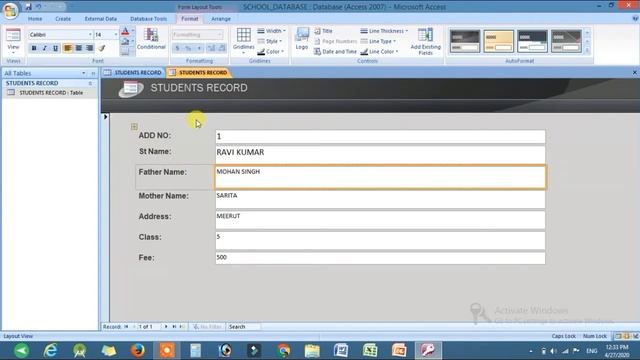Insert a Logo control
This screenshot has width=640, height=360.
302,39
